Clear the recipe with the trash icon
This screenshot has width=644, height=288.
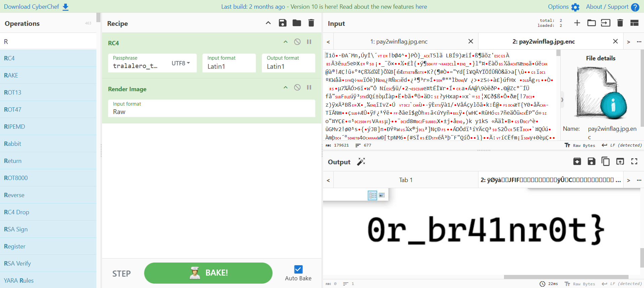311,23
